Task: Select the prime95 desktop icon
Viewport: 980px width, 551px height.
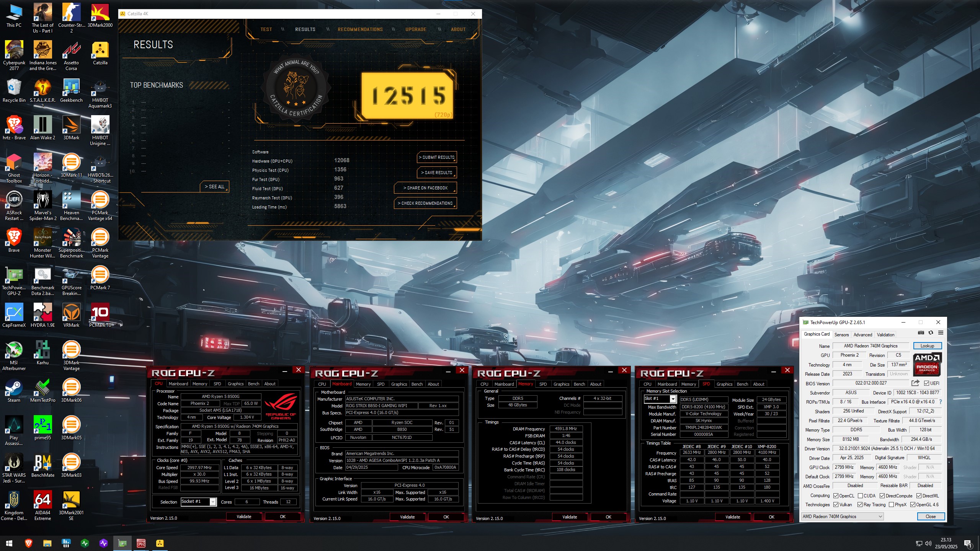Action: click(x=42, y=429)
